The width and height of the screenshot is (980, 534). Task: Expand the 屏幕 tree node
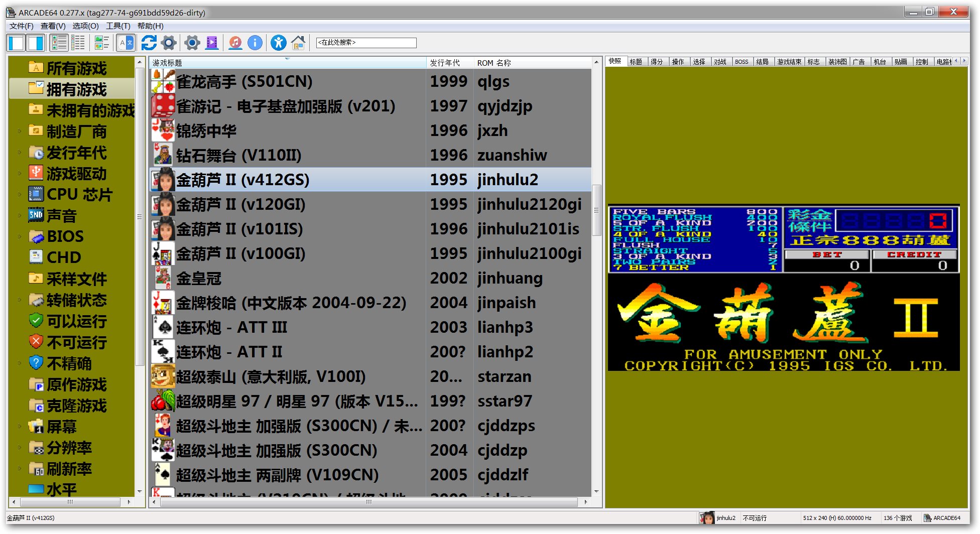[19, 427]
